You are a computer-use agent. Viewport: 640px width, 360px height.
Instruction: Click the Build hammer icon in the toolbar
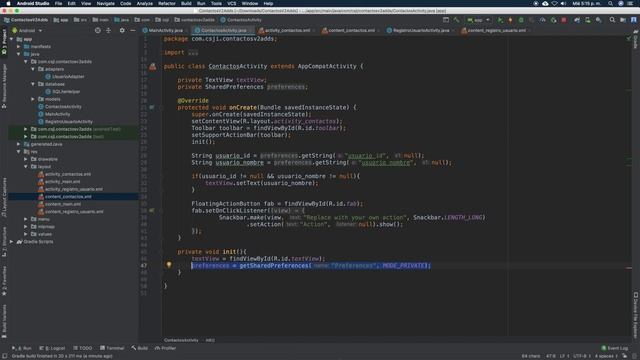point(456,20)
